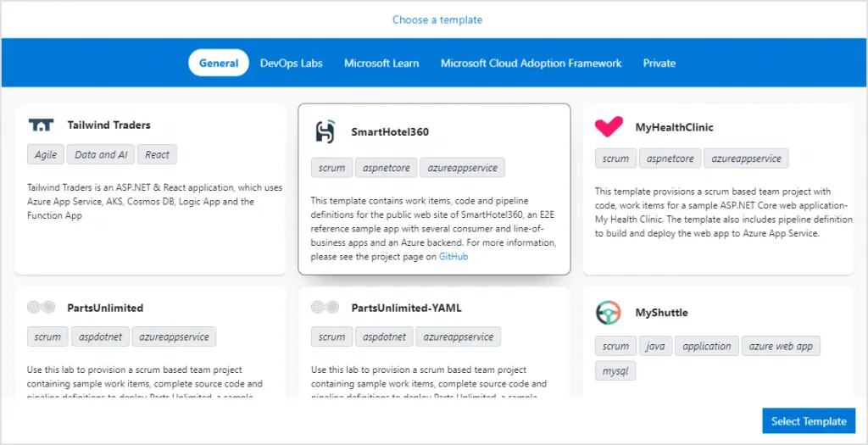Switch to the Private tab
Screen dimensions: 868x445
tap(659, 63)
